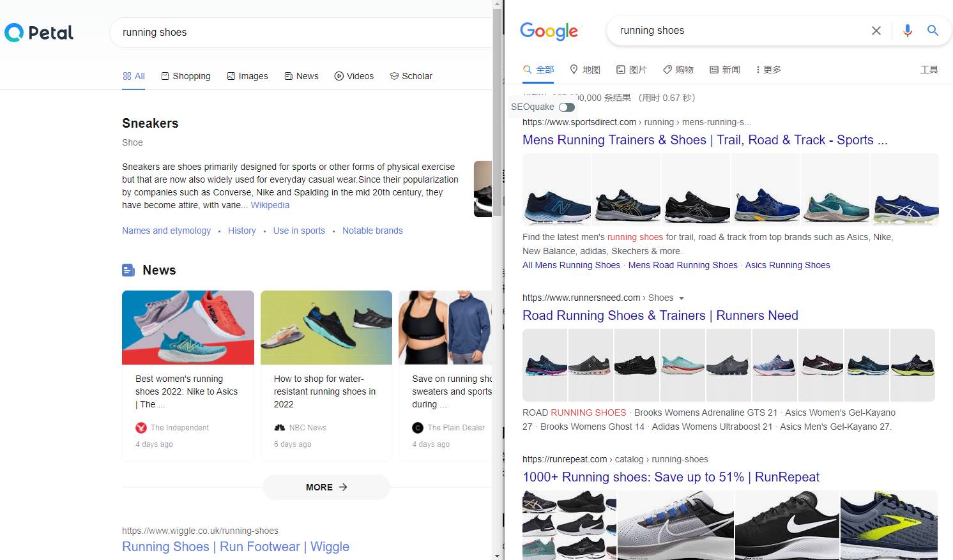Select Google 购物 shopping tab
The width and height of the screenshot is (953, 560).
(x=678, y=70)
